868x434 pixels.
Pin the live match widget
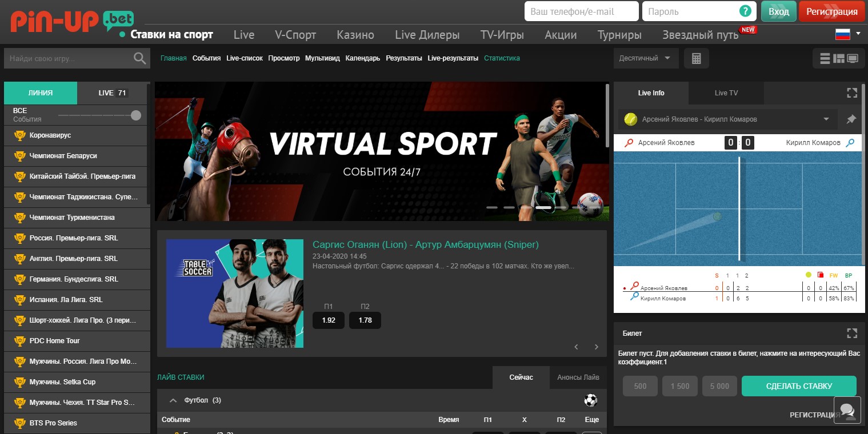pos(851,119)
